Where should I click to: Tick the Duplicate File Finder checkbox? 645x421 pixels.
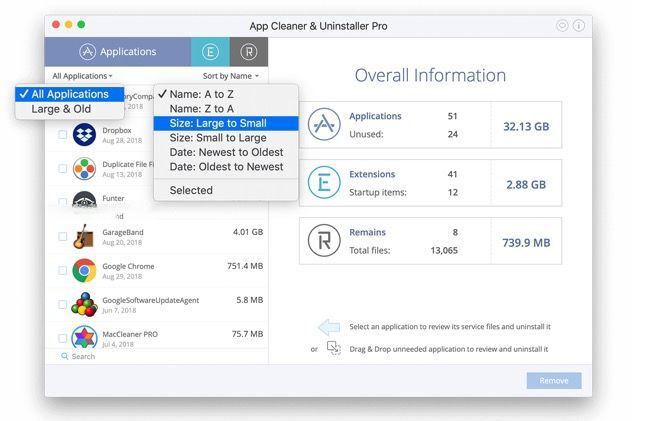click(63, 169)
